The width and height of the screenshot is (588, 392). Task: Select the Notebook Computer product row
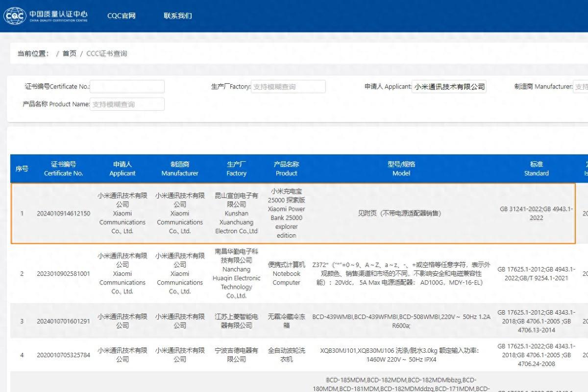(x=286, y=273)
